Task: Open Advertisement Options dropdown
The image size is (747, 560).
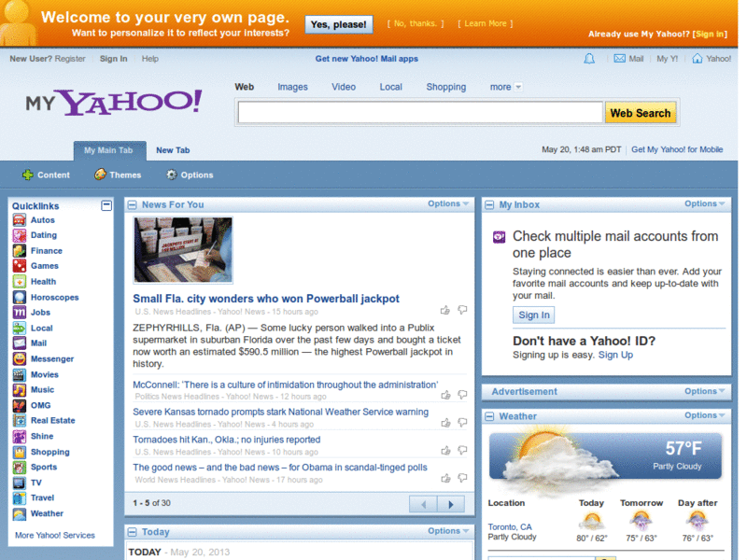Action: (705, 391)
